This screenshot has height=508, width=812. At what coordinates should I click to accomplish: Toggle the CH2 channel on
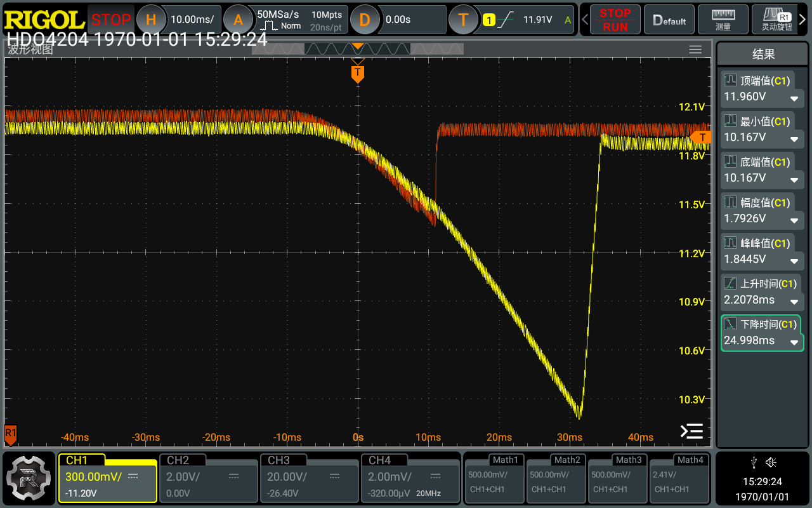[x=207, y=478]
